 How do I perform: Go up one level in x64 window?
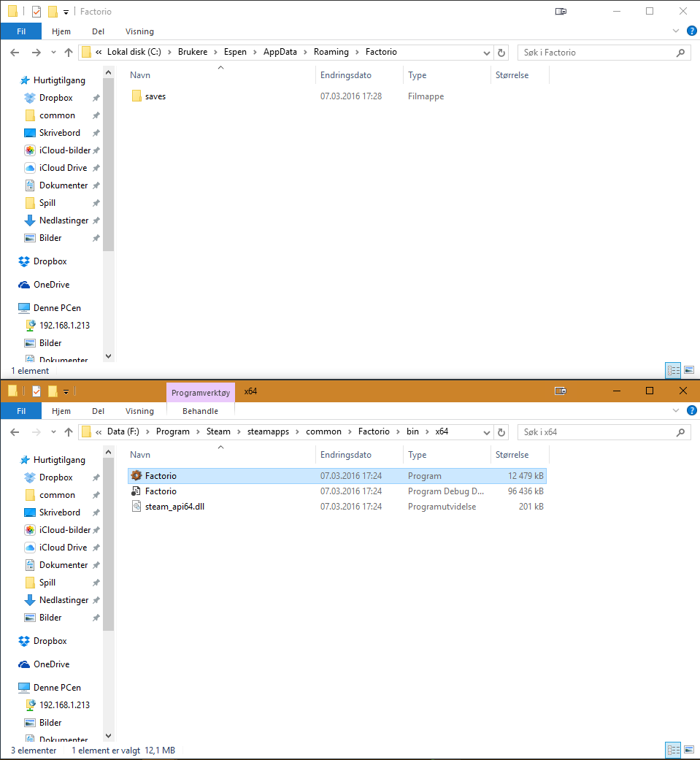pyautogui.click(x=69, y=432)
